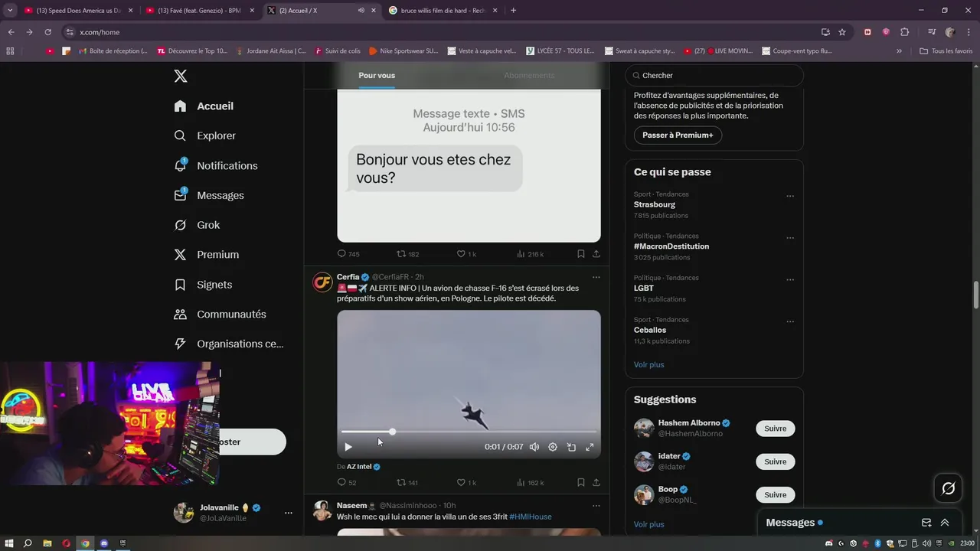This screenshot has width=980, height=551.
Task: Open more options for Strasbourg trend
Action: coord(790,196)
